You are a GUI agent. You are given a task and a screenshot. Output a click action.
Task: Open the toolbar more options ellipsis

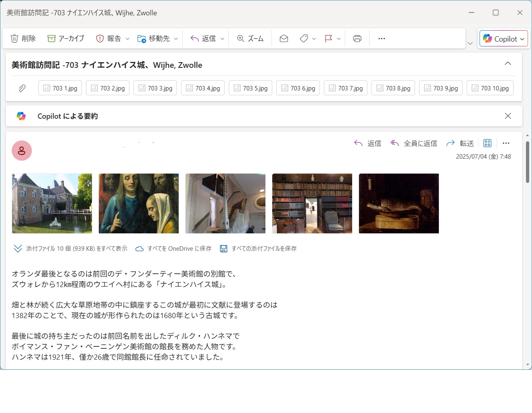tap(382, 38)
